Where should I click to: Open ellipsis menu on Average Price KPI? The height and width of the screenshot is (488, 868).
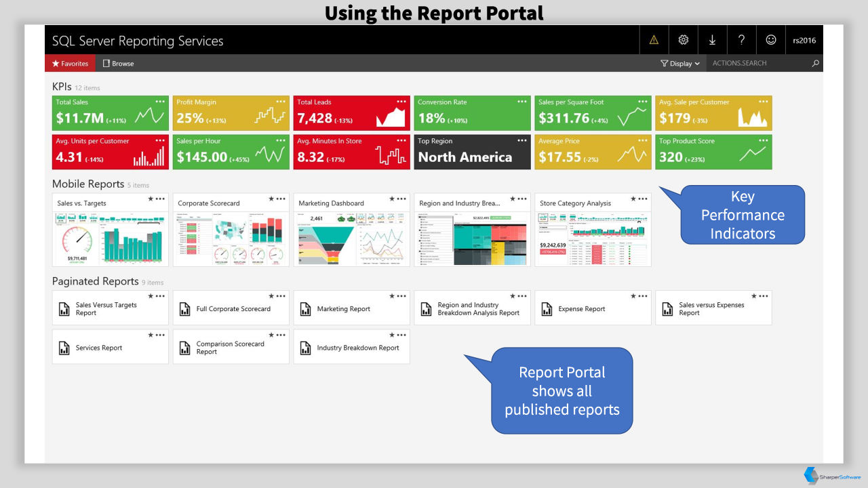(x=643, y=141)
